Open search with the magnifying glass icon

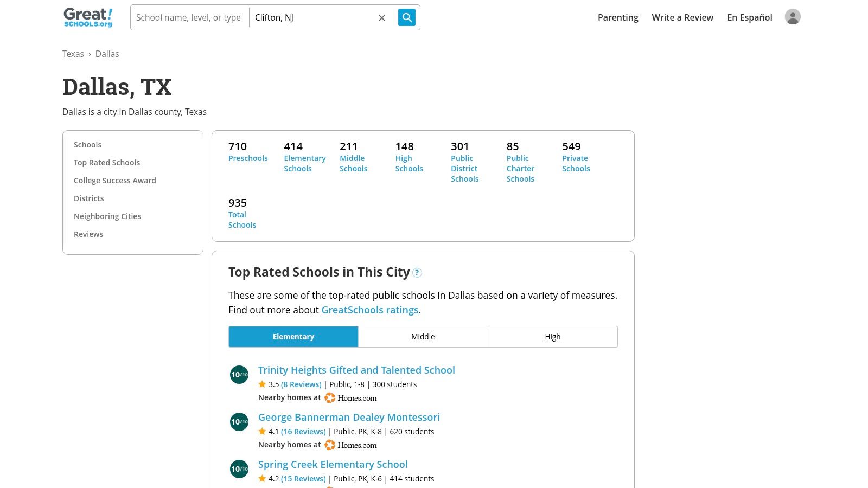coord(406,17)
